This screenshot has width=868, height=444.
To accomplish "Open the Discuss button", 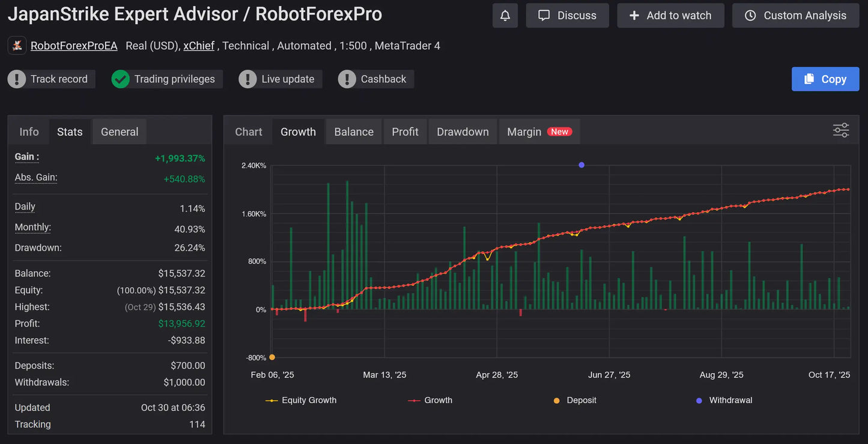I will point(568,16).
